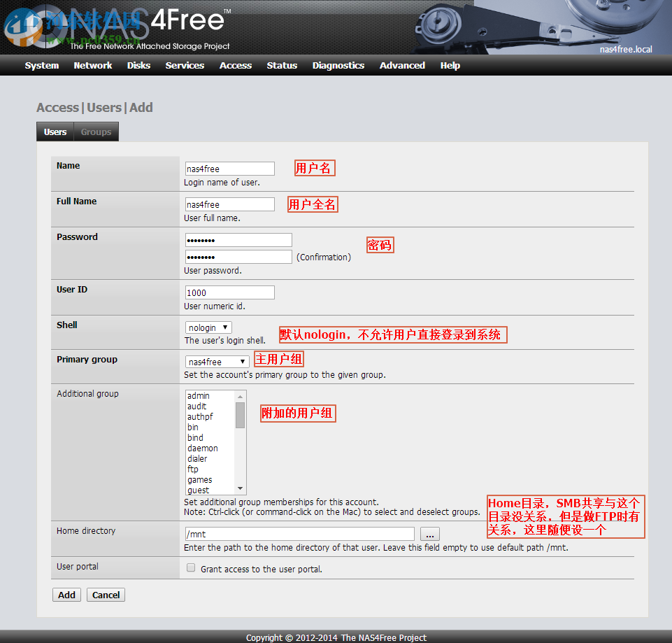Click the group list scroll-up arrow
The width and height of the screenshot is (672, 643).
pyautogui.click(x=240, y=396)
